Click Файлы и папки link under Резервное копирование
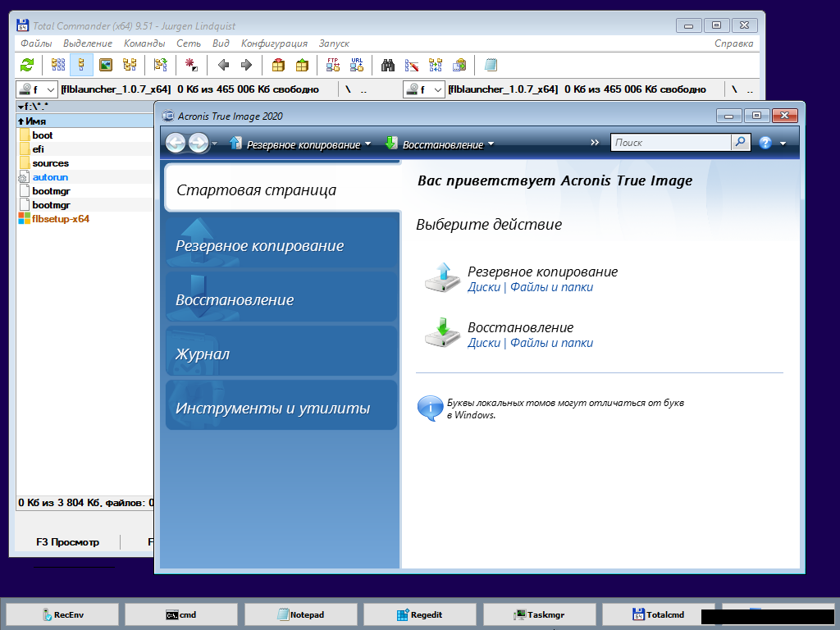The width and height of the screenshot is (840, 630). coord(551,287)
